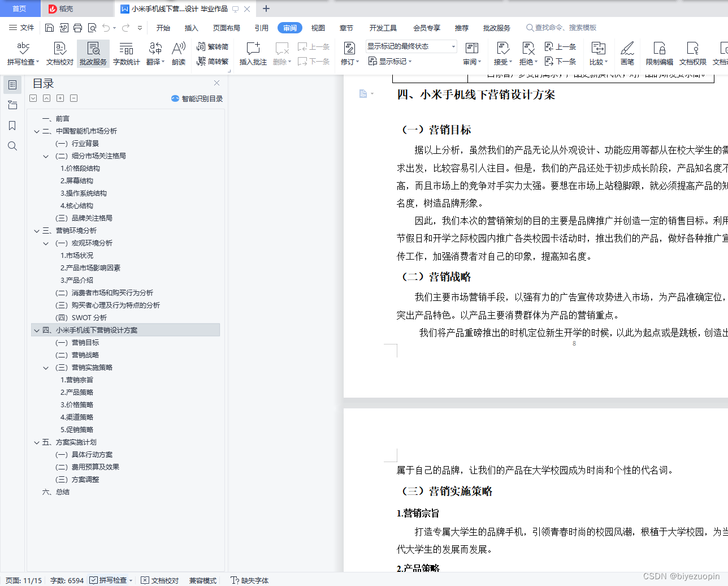Click the page indicator 页面: 11/15
The width and height of the screenshot is (728, 586).
coord(24,580)
